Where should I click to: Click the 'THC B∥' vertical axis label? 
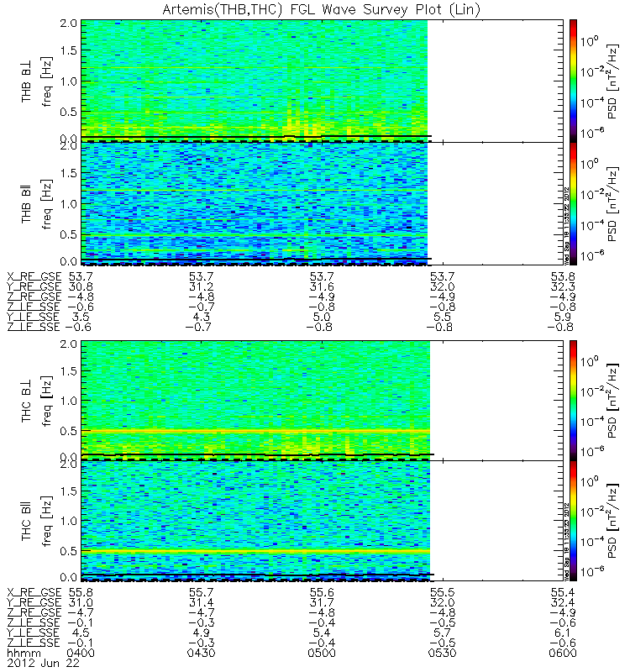point(27,521)
